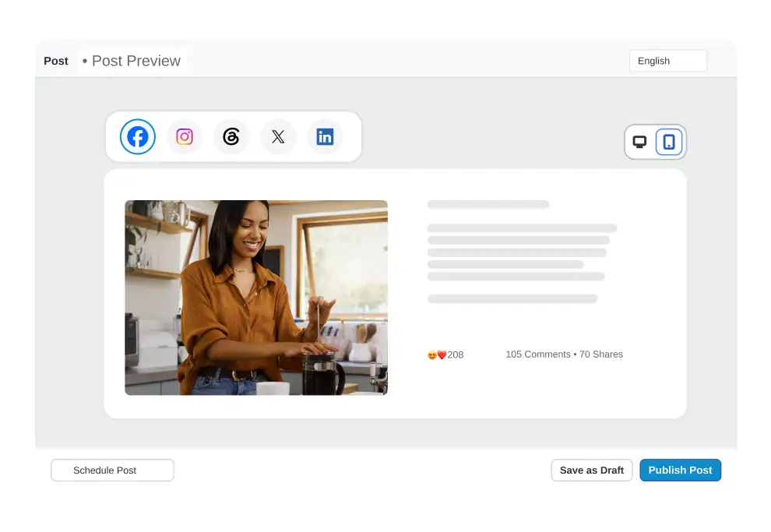Image resolution: width=771 pixels, height=532 pixels.
Task: Click the heart-eyes and heart reaction emojis
Action: pos(437,355)
